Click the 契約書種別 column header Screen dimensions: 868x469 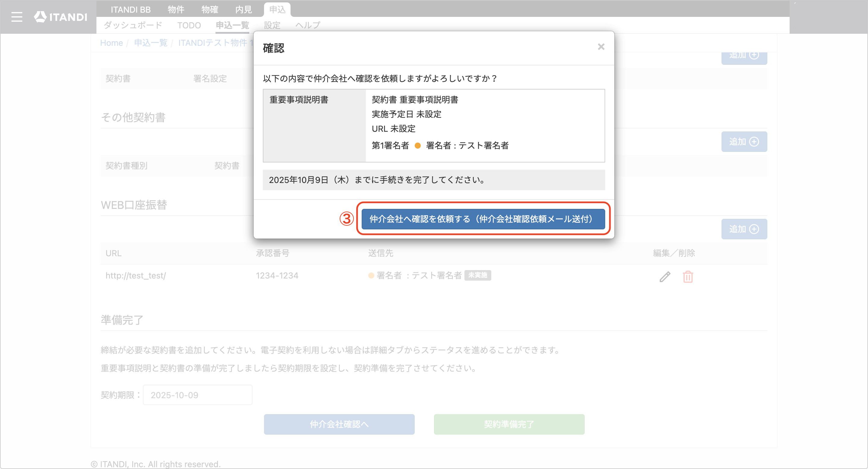pyautogui.click(x=126, y=166)
